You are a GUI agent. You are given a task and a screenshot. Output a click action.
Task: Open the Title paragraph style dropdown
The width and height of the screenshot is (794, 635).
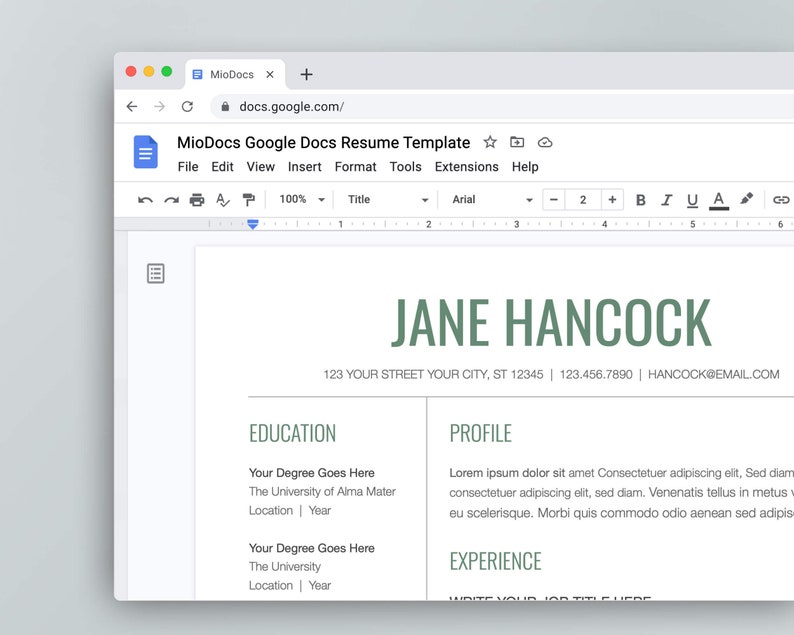(388, 200)
